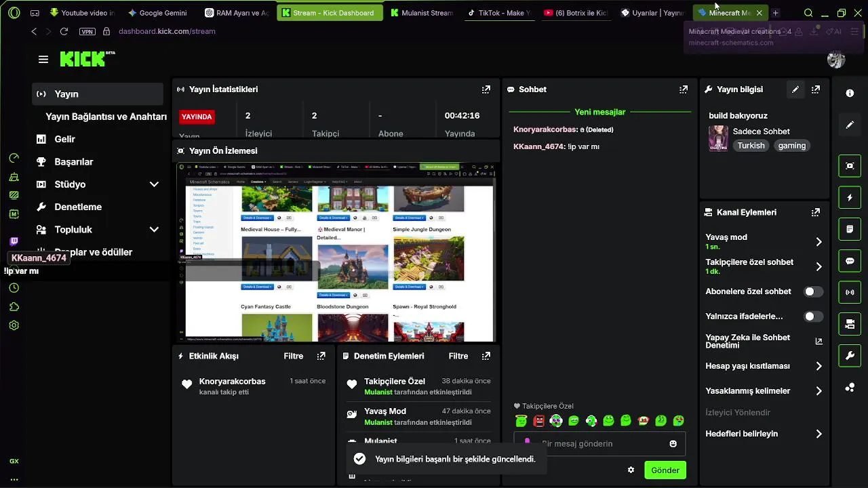The image size is (868, 488).
Task: Reload the dashboard page
Action: (x=64, y=31)
